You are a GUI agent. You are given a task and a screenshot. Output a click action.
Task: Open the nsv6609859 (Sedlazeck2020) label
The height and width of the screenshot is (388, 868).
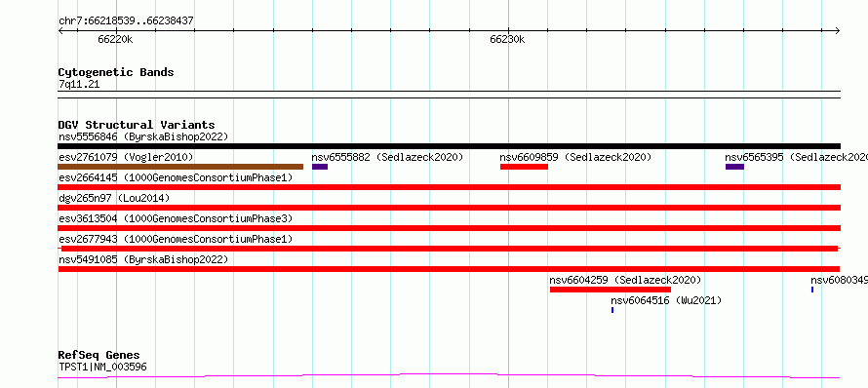(x=575, y=157)
